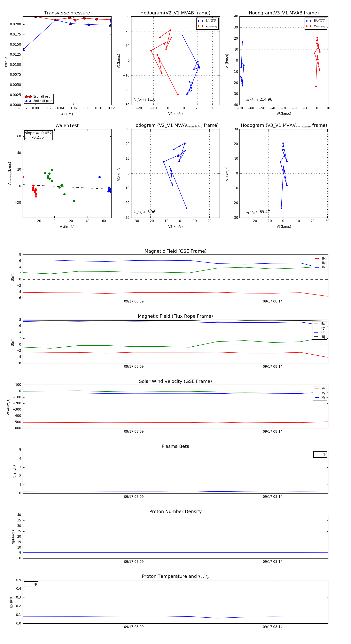Click the βp legend in Plasma Beta plot
This screenshot has width=351, height=644.
pos(320,454)
